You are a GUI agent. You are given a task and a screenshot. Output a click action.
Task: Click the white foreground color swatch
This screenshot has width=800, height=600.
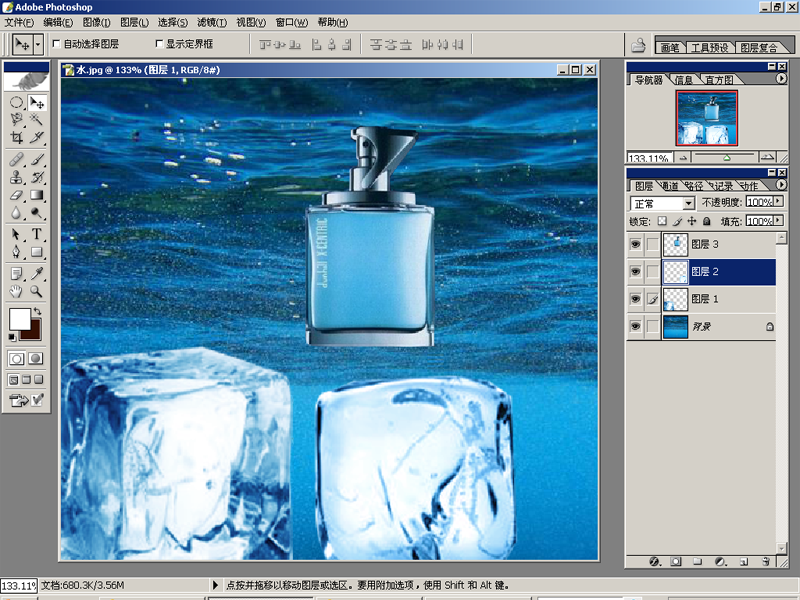click(x=19, y=319)
